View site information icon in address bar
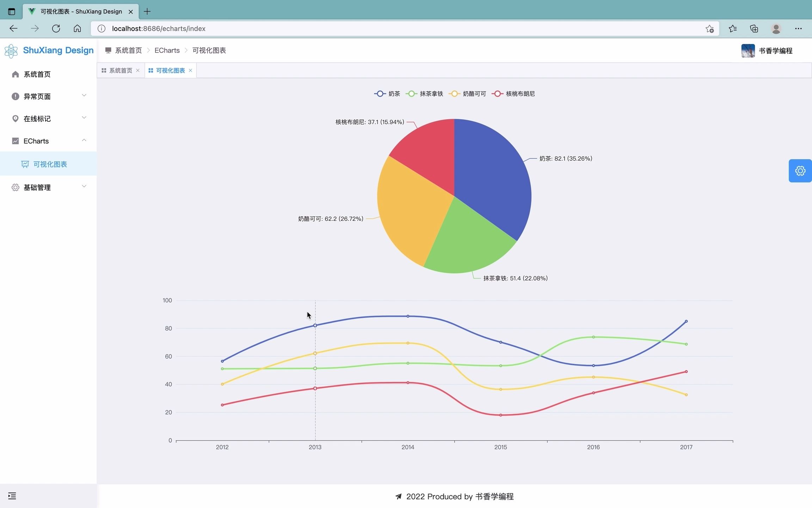 click(x=101, y=29)
